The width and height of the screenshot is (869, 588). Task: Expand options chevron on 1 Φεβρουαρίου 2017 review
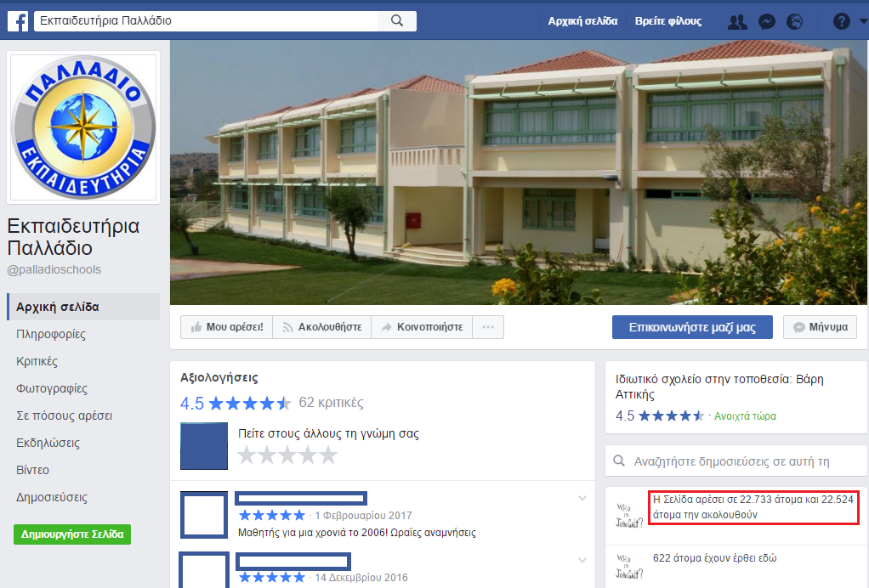coord(582,498)
